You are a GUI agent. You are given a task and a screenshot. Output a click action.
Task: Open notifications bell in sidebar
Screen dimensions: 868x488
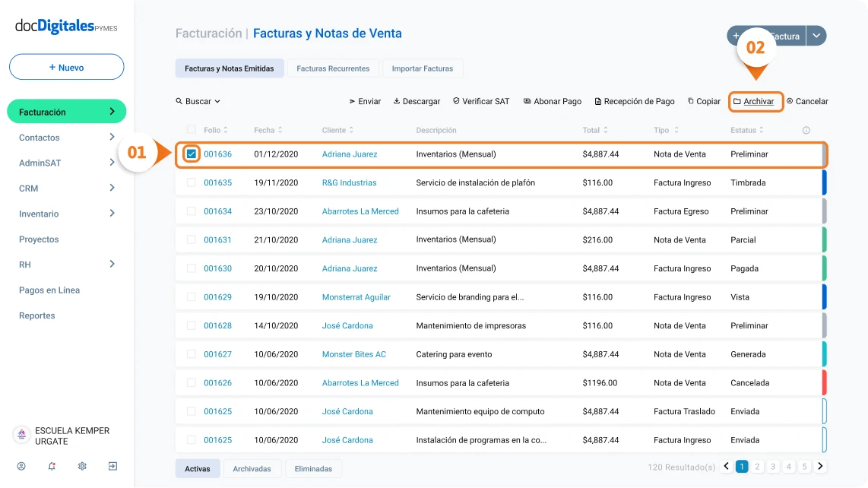52,466
